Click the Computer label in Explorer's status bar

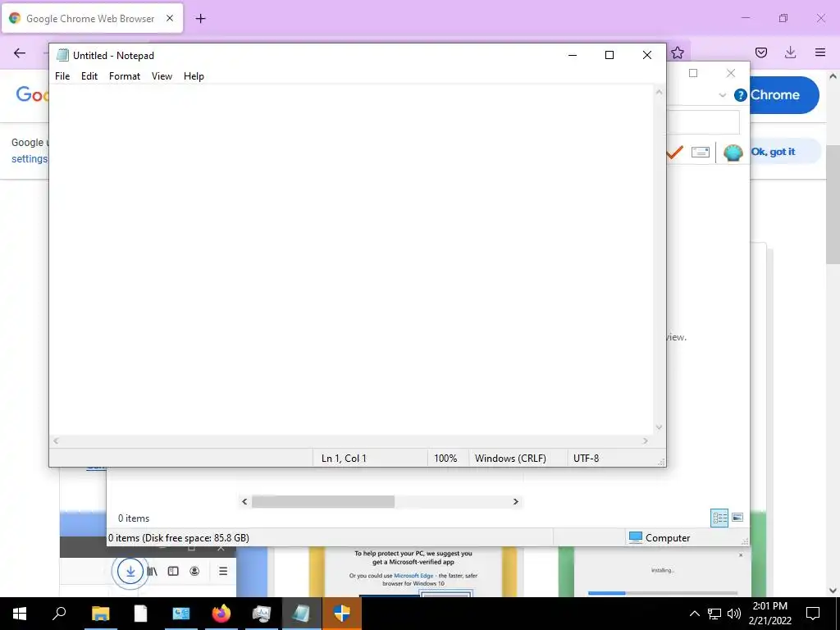[x=668, y=538]
